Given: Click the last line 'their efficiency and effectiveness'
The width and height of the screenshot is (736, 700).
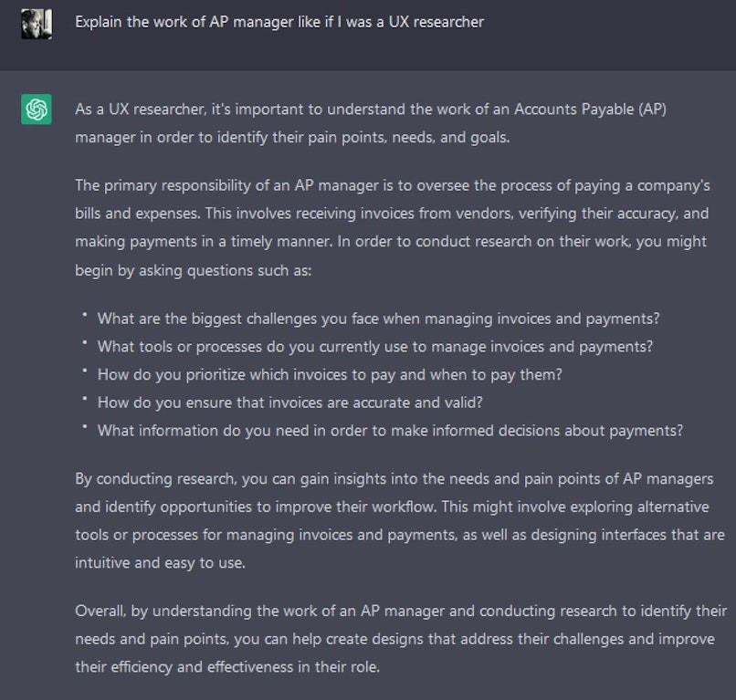Looking at the screenshot, I should tap(227, 667).
